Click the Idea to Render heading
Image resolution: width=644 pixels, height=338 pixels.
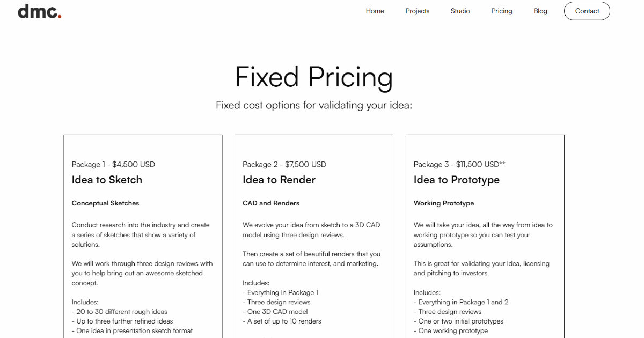coord(279,180)
